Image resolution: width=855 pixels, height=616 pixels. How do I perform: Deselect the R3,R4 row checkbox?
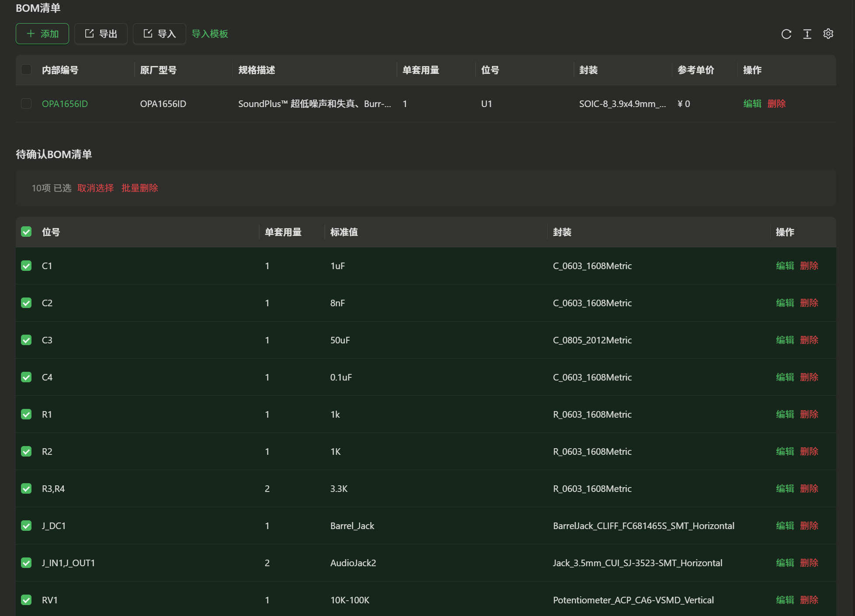(x=26, y=488)
